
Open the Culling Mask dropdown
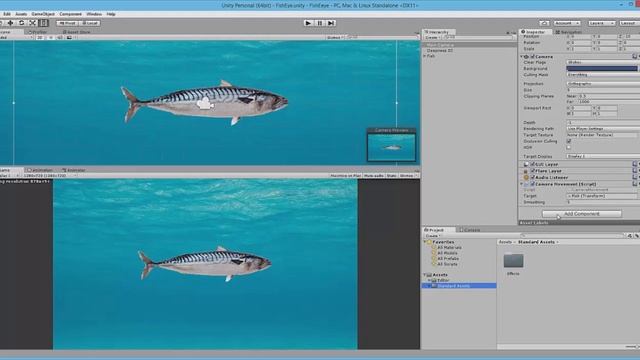tap(603, 75)
